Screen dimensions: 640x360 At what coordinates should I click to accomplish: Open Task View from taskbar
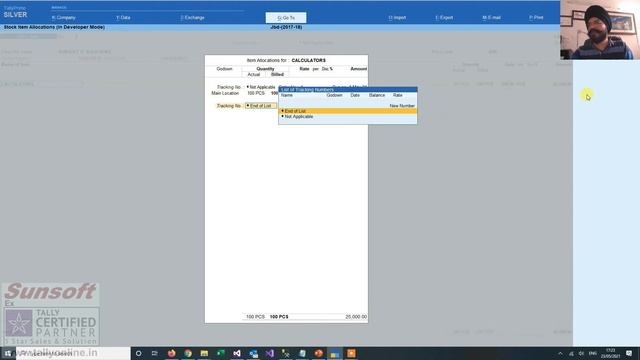pyautogui.click(x=155, y=353)
